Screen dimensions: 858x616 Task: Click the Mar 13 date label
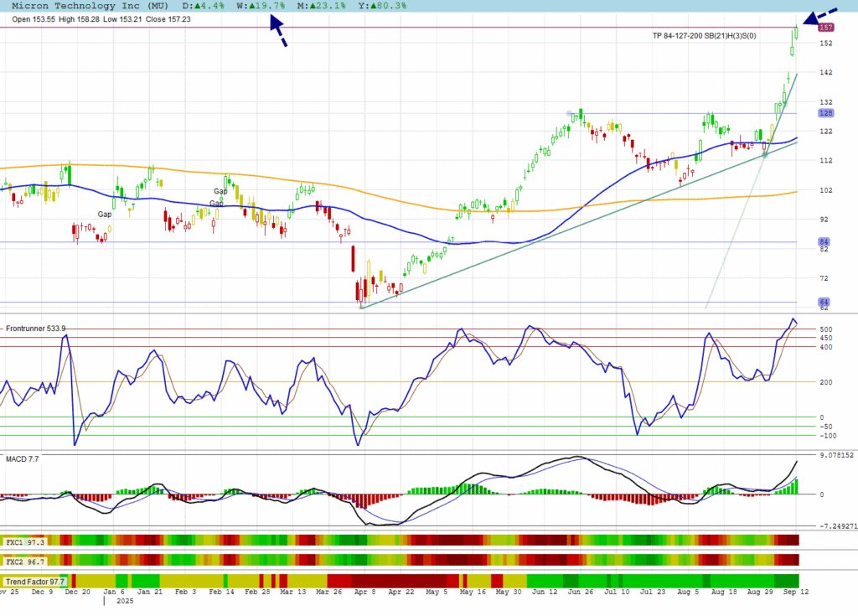pyautogui.click(x=292, y=592)
